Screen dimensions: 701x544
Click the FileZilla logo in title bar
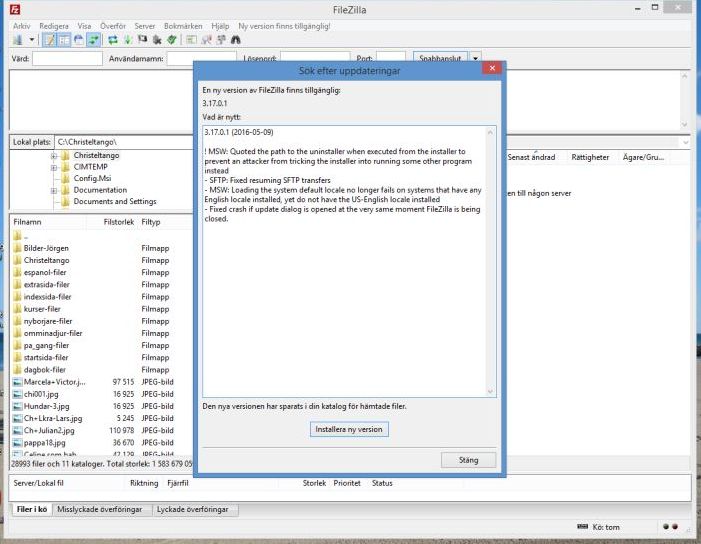(x=15, y=9)
